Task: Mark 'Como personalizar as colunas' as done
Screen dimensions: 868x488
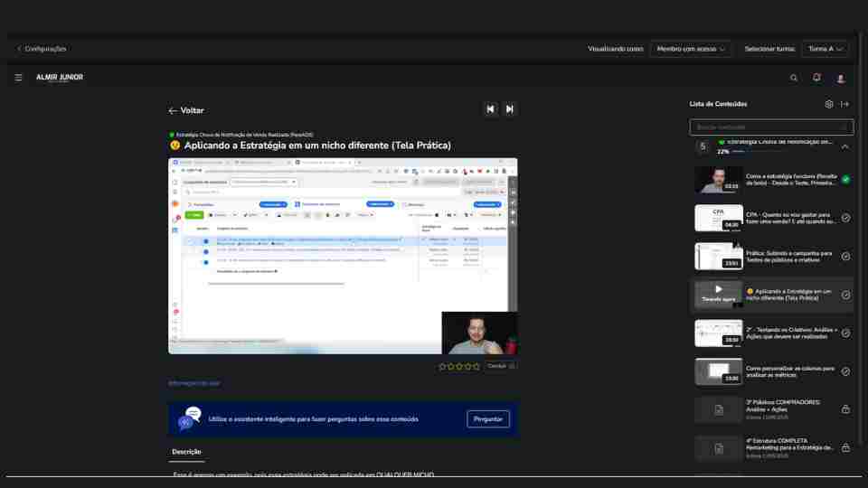Action: [845, 371]
